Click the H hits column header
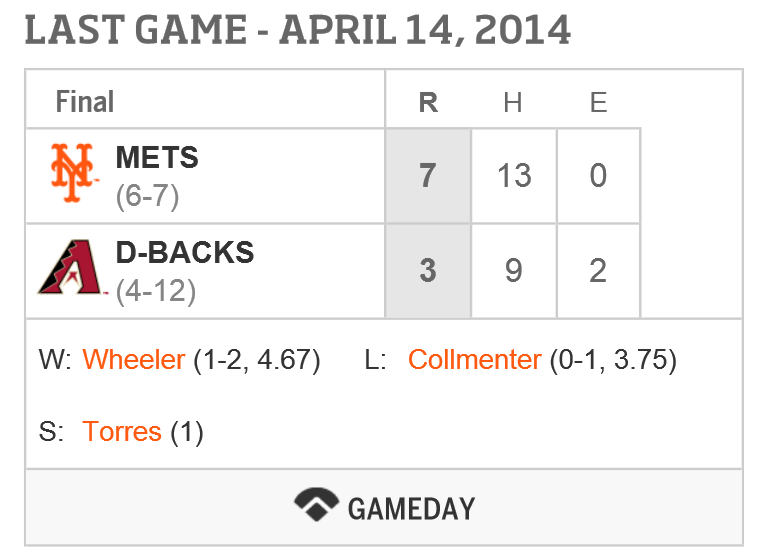 tap(513, 102)
